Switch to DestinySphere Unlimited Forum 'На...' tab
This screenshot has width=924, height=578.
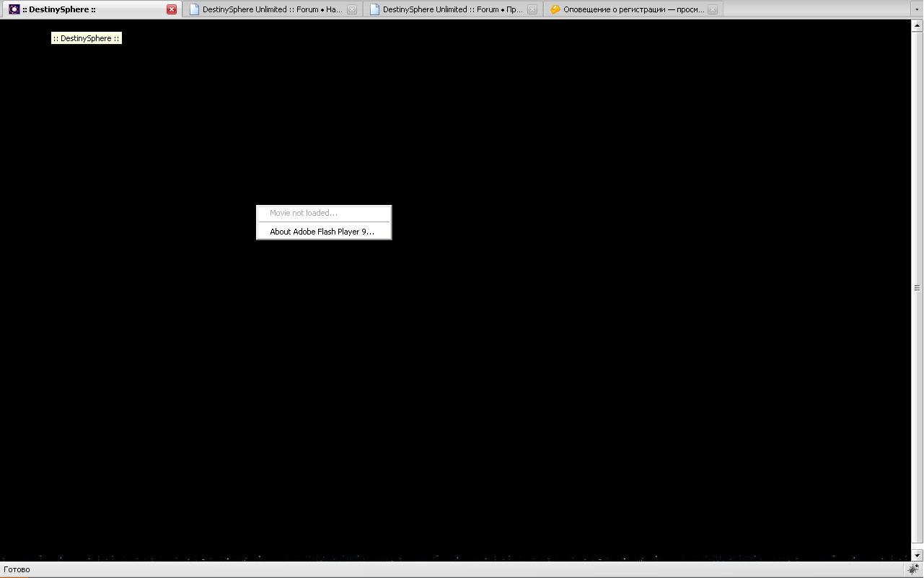[x=272, y=9]
